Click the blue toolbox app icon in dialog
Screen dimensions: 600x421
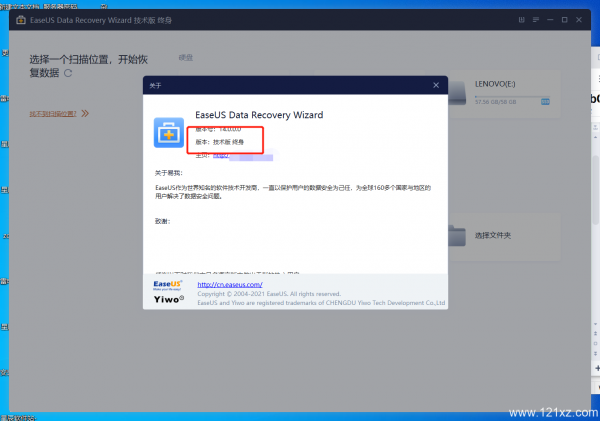[169, 132]
